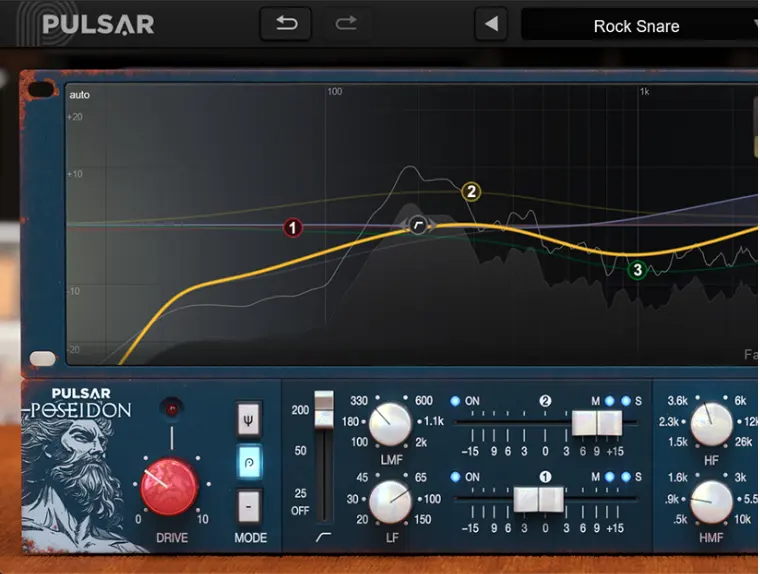This screenshot has width=760, height=574.
Task: Click the Pulsar logo
Action: pos(98,24)
